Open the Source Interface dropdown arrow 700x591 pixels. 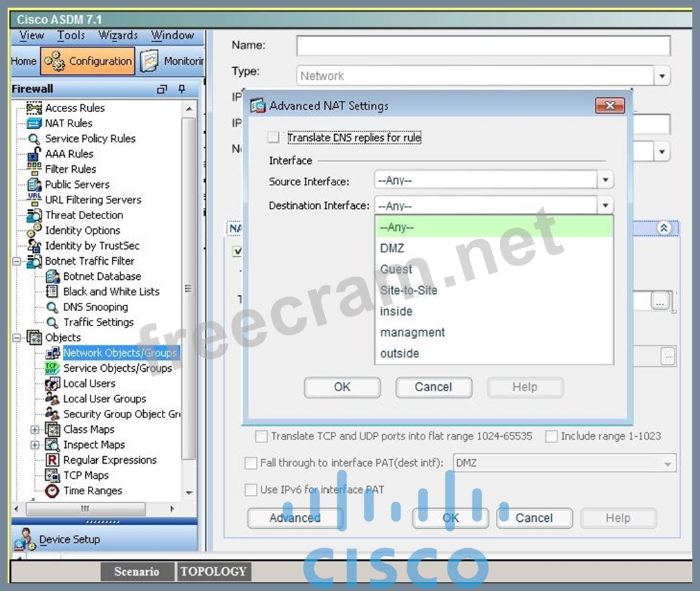tap(605, 180)
